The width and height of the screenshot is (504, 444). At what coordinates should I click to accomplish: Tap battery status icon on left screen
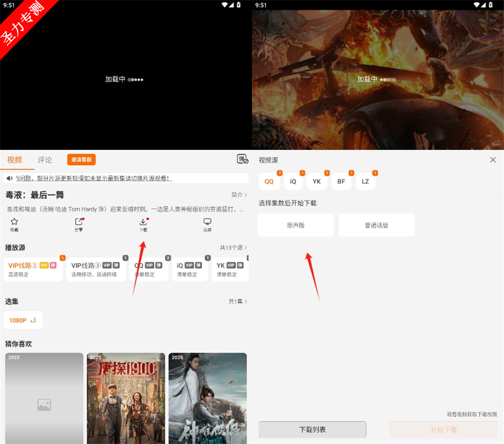239,5
